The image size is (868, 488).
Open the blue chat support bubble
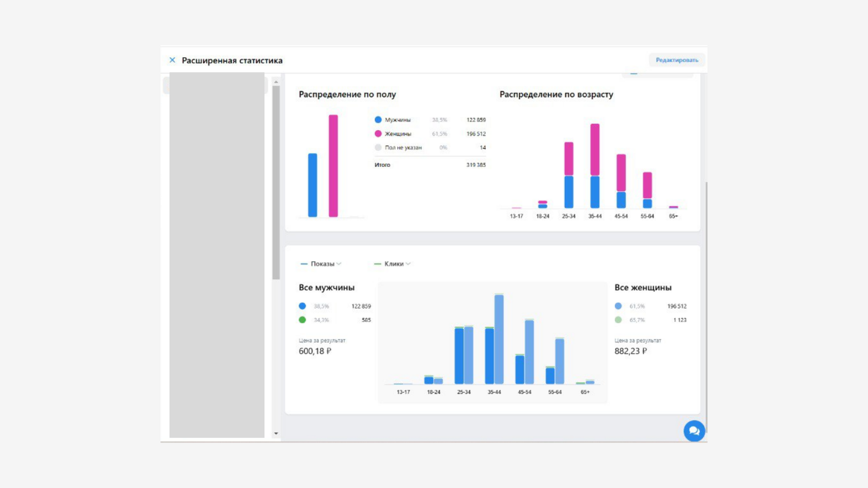[694, 431]
